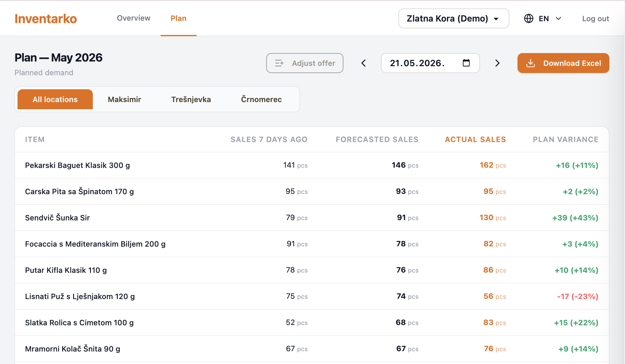The height and width of the screenshot is (364, 625).
Task: Click the Plan — May 2026 heading
Action: tap(58, 58)
